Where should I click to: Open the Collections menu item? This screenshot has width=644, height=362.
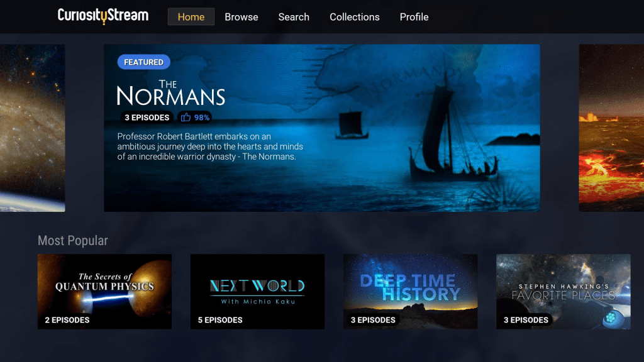354,17
